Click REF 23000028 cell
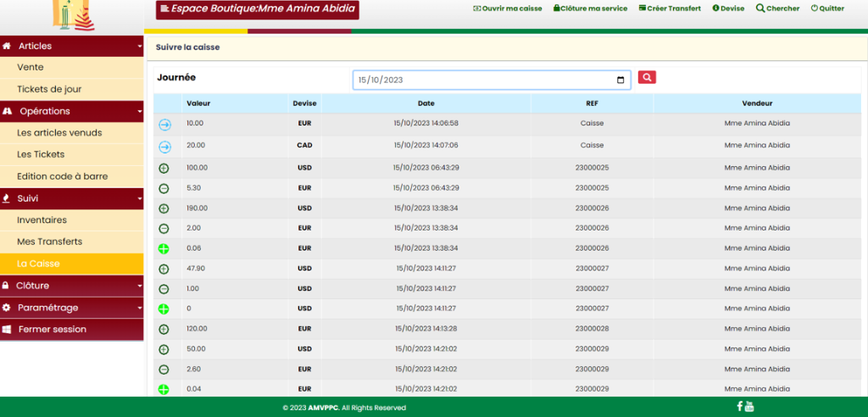 pyautogui.click(x=592, y=328)
